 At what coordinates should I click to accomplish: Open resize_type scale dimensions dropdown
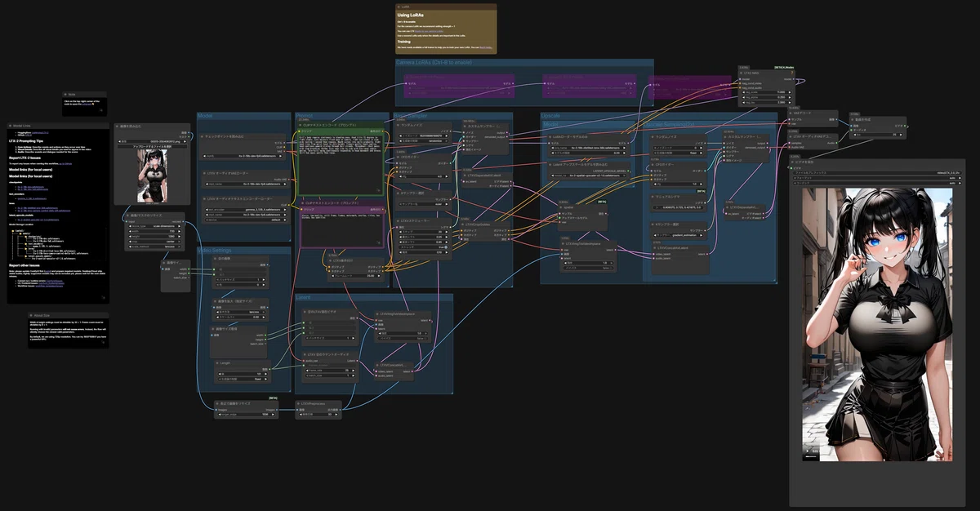pyautogui.click(x=154, y=226)
